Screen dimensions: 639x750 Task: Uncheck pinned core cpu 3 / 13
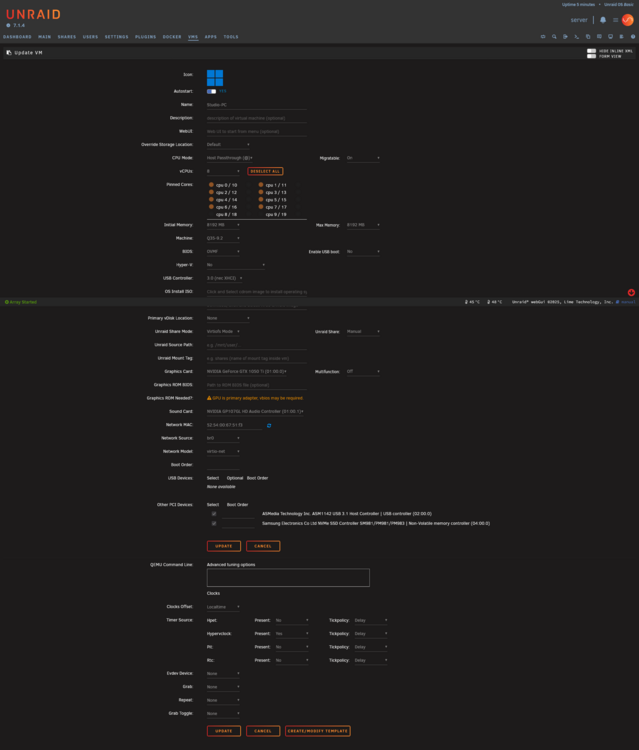tap(261, 192)
